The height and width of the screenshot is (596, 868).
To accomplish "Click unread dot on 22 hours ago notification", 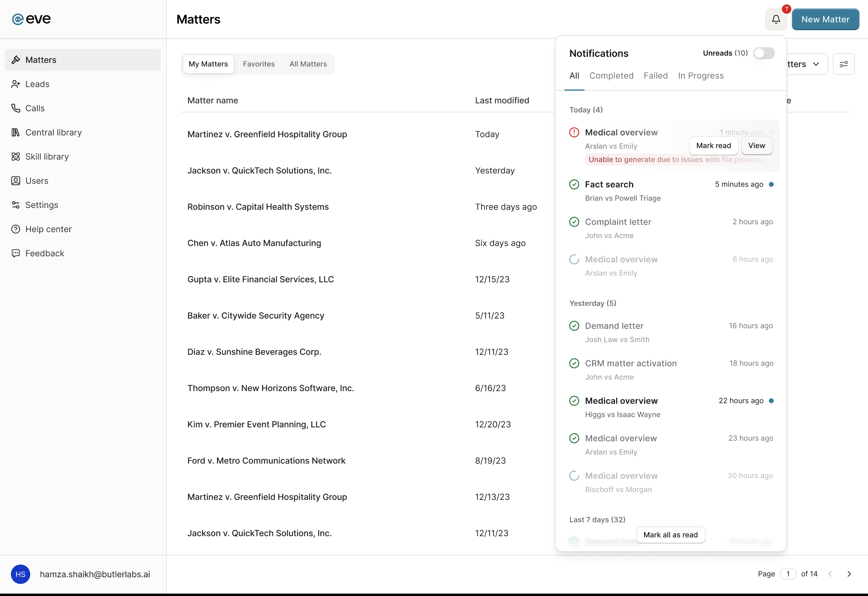I will point(771,401).
